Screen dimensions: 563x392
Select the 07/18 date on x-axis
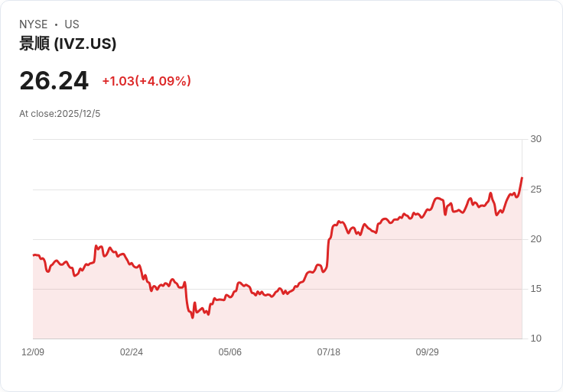click(x=329, y=352)
